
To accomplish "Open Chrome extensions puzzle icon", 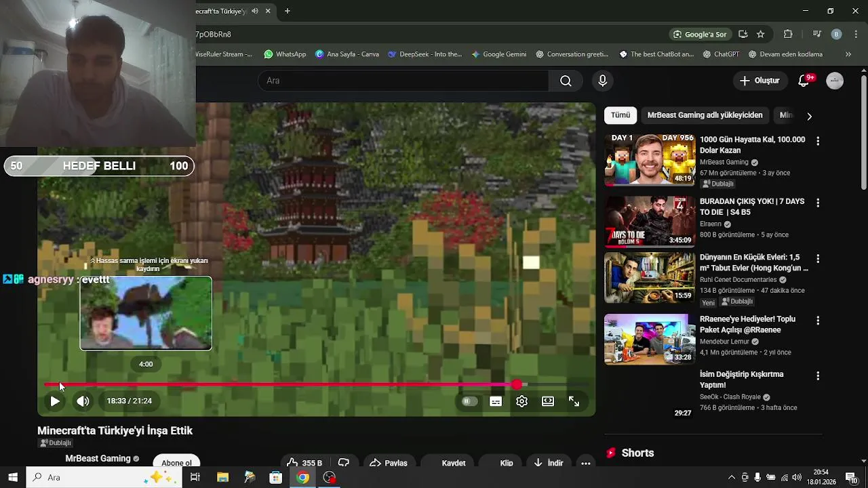I will (x=788, y=35).
